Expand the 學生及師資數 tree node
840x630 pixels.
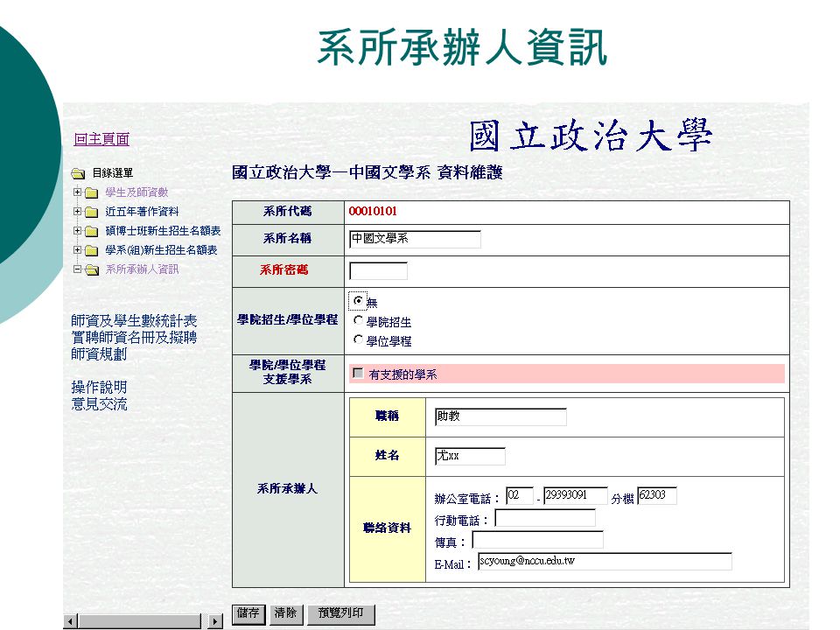[77, 192]
